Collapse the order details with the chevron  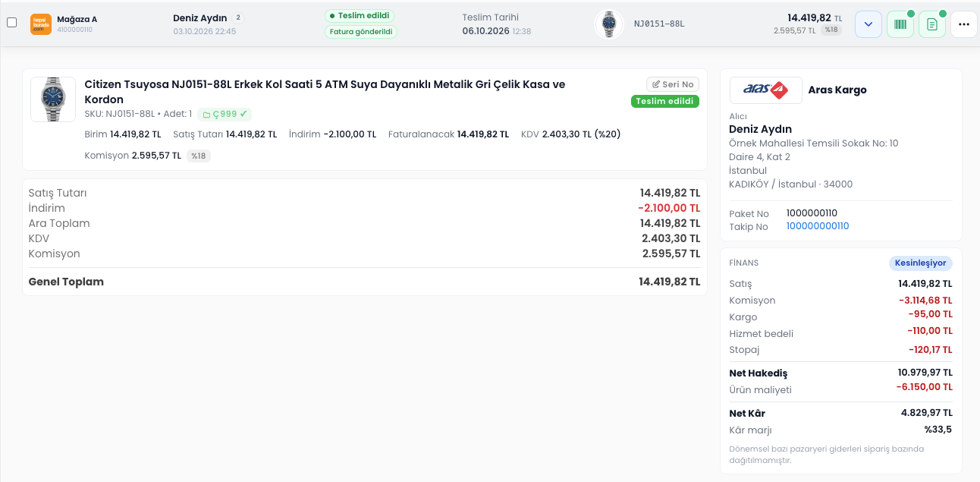tap(868, 24)
